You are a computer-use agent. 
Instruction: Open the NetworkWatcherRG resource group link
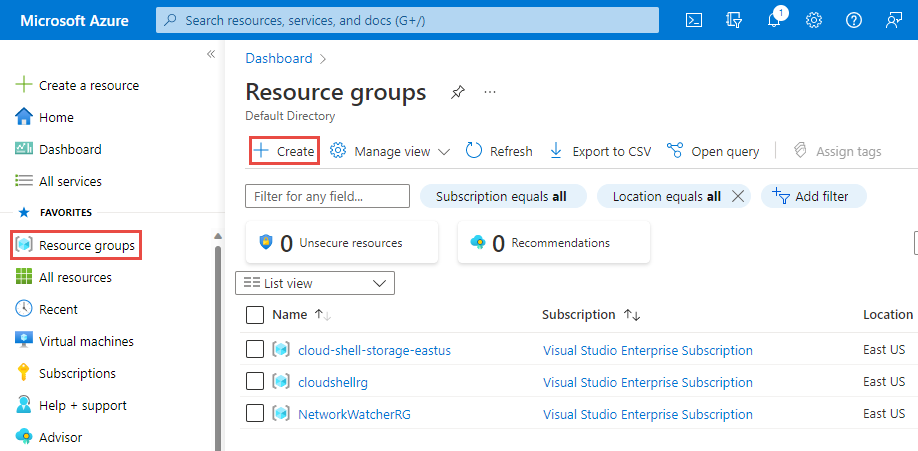356,414
